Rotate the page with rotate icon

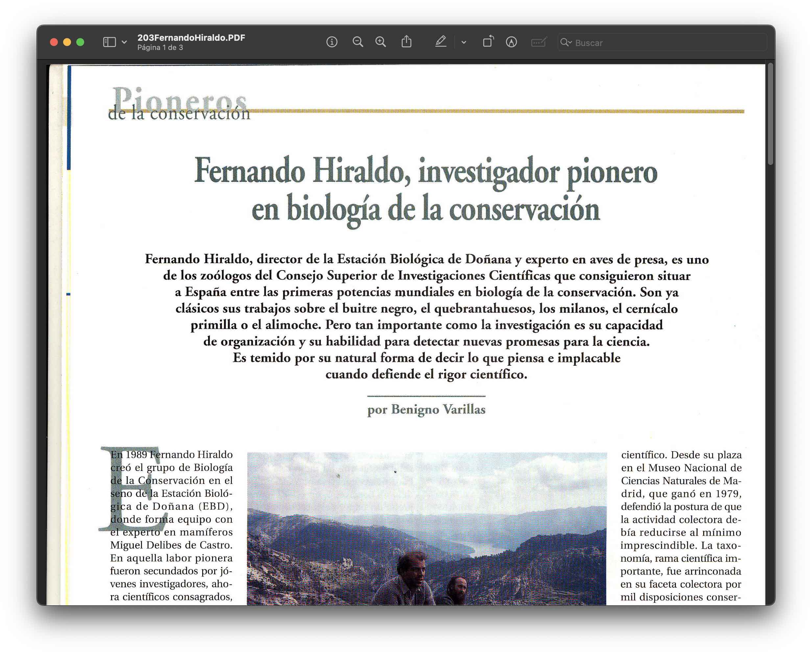tap(488, 41)
